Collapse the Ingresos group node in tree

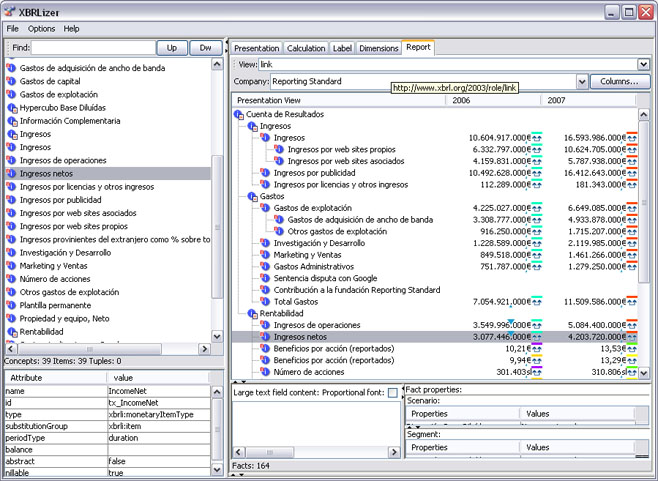pyautogui.click(x=253, y=126)
